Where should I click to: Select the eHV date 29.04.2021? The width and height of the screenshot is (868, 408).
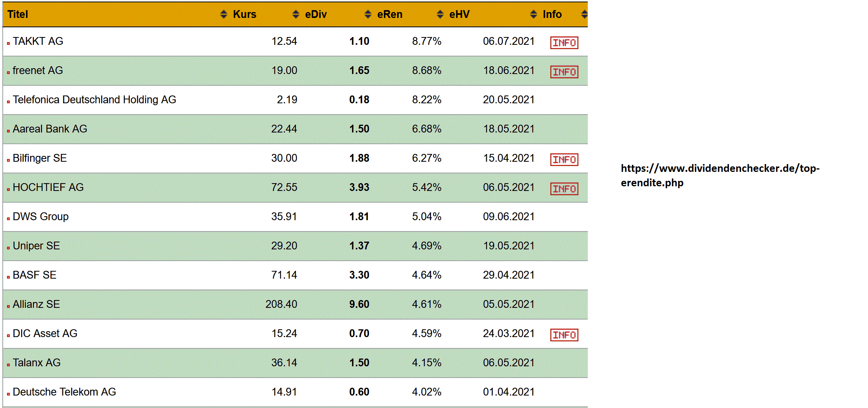pyautogui.click(x=509, y=275)
